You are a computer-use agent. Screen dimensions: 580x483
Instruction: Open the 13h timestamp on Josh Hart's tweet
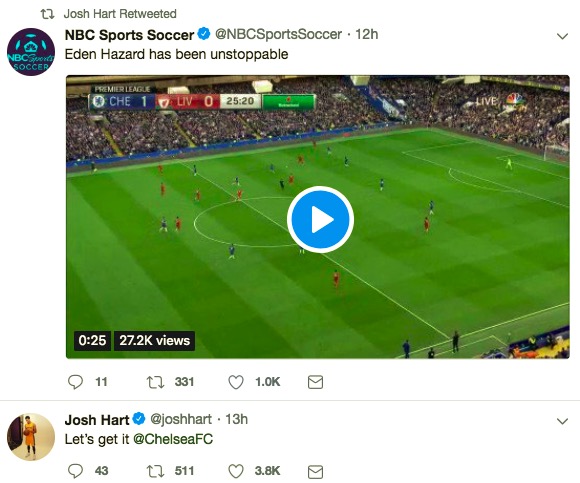[x=236, y=419]
